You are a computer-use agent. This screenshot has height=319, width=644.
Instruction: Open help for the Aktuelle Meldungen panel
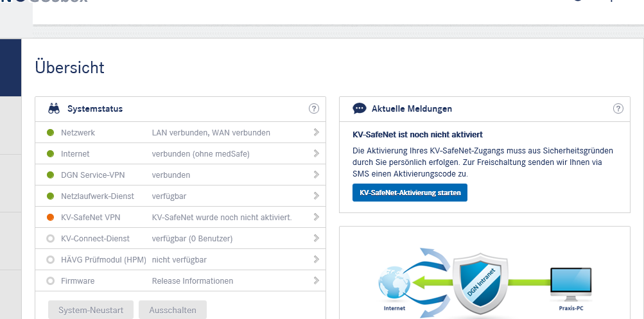(618, 109)
